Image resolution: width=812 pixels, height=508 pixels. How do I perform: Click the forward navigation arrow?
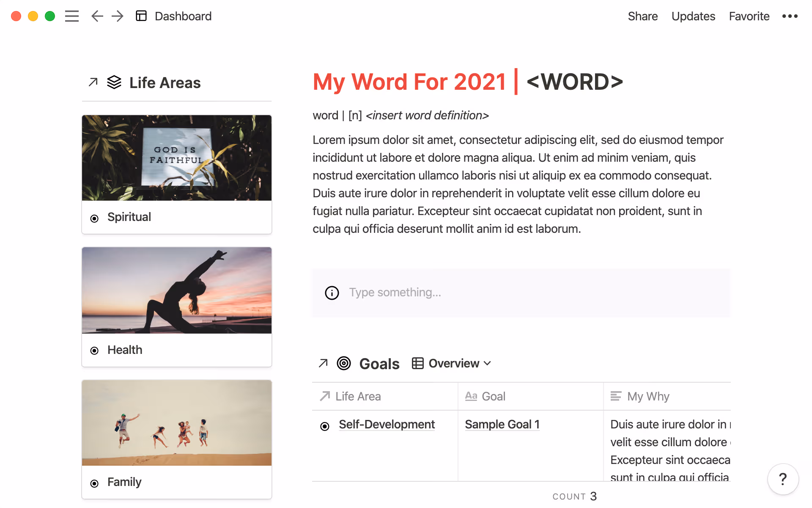(117, 16)
